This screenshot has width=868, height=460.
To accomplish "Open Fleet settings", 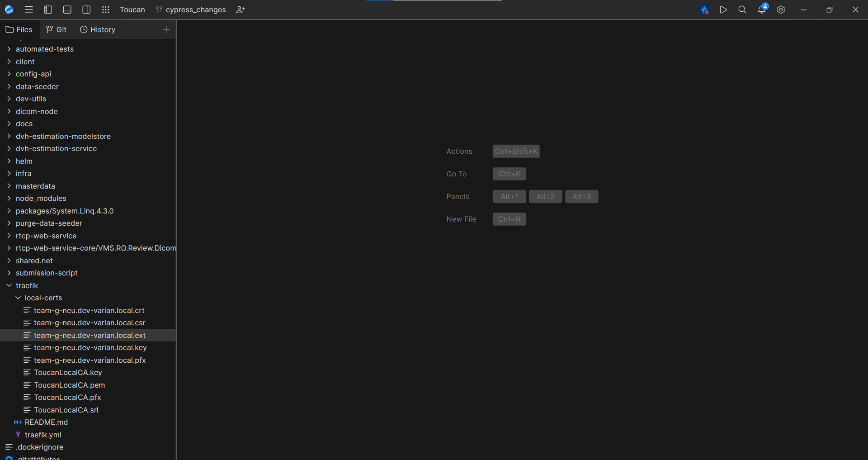I will 781,9.
